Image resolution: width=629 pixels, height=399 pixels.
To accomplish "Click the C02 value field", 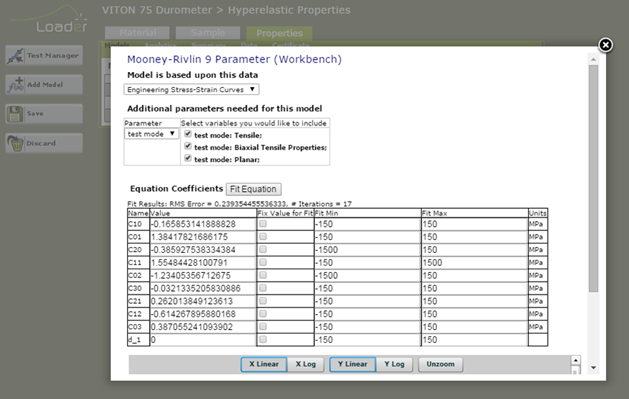I will pyautogui.click(x=203, y=275).
